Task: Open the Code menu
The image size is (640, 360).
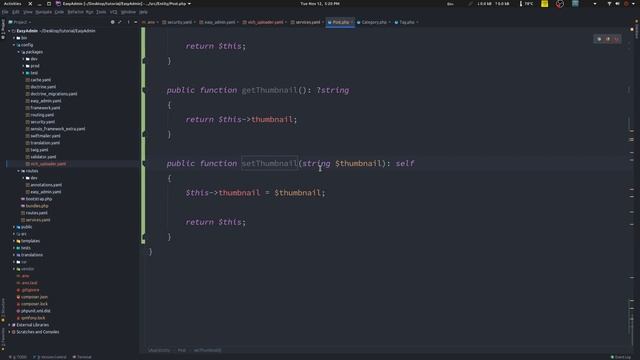Action: click(x=60, y=12)
